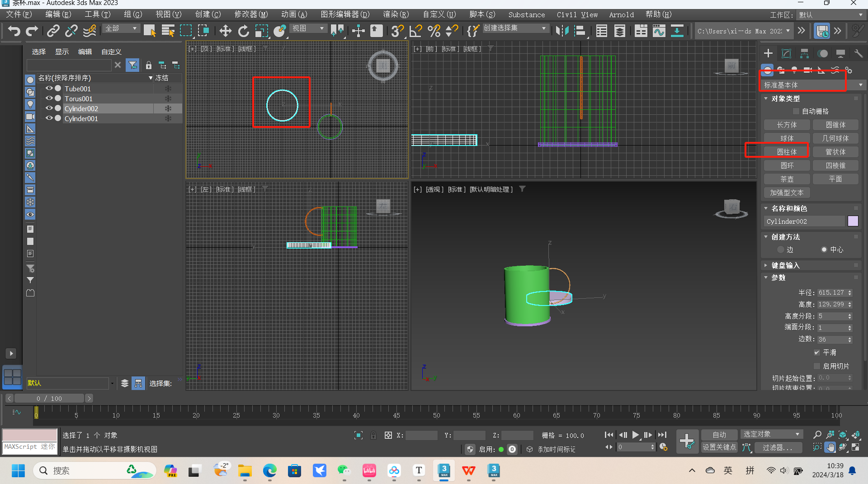
Task: Open the Curve Editor icon
Action: pos(659,31)
